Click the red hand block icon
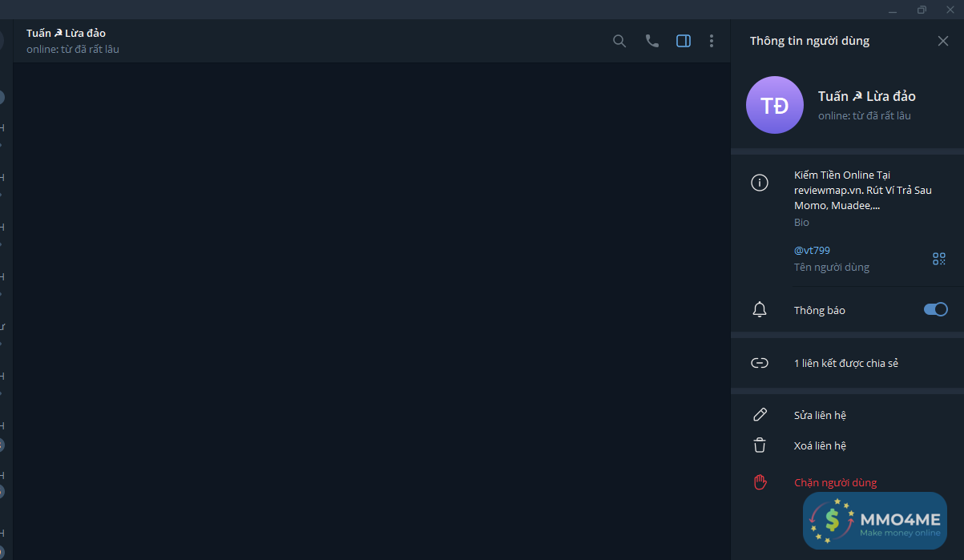 [x=760, y=482]
